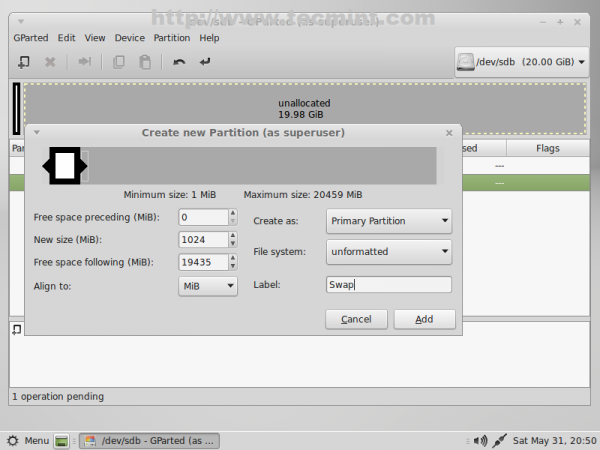The width and height of the screenshot is (600, 450).
Task: Decrease New size value
Action: pyautogui.click(x=233, y=244)
